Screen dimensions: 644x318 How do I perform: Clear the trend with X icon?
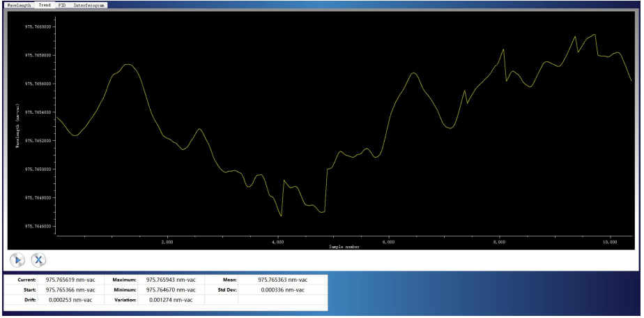[x=38, y=259]
